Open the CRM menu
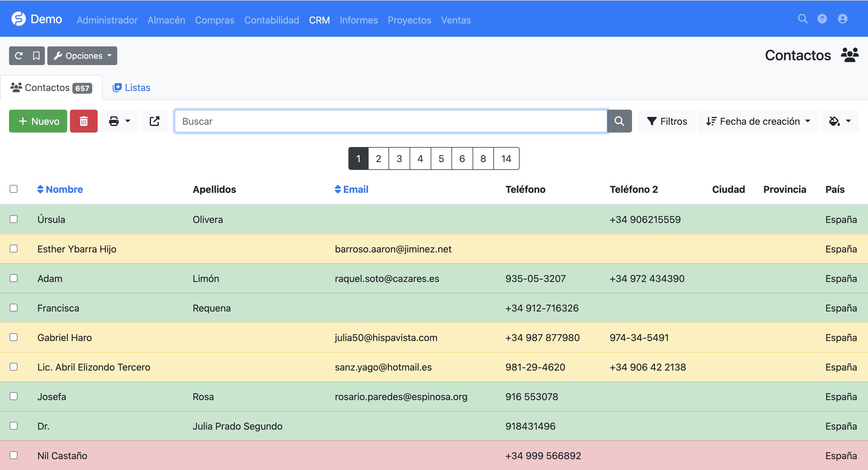Viewport: 868px width, 470px height. click(x=319, y=20)
